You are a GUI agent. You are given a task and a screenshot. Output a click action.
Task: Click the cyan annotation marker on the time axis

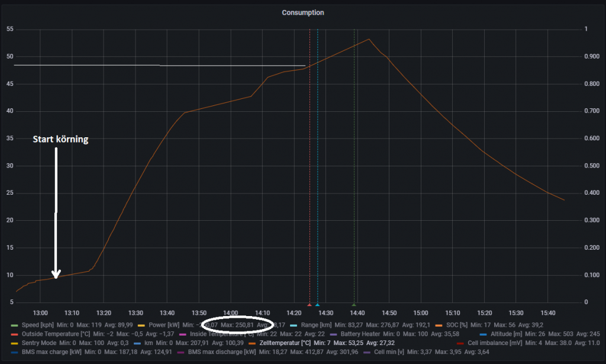point(317,305)
